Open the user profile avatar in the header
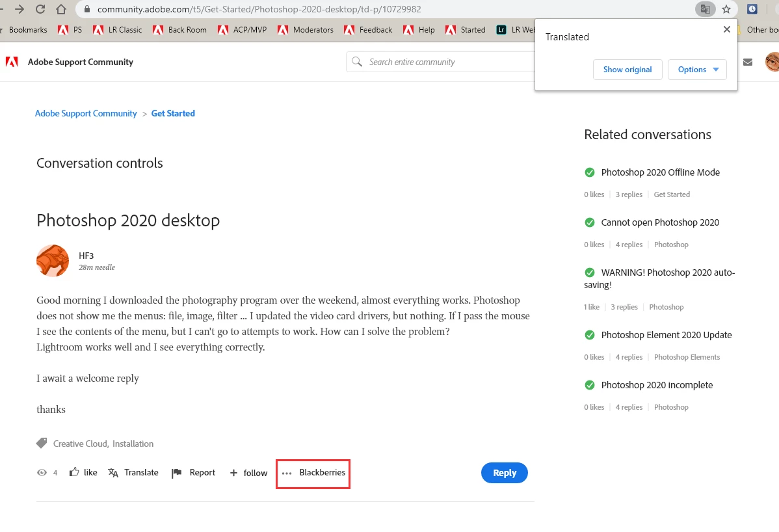This screenshot has width=779, height=532. pos(772,62)
